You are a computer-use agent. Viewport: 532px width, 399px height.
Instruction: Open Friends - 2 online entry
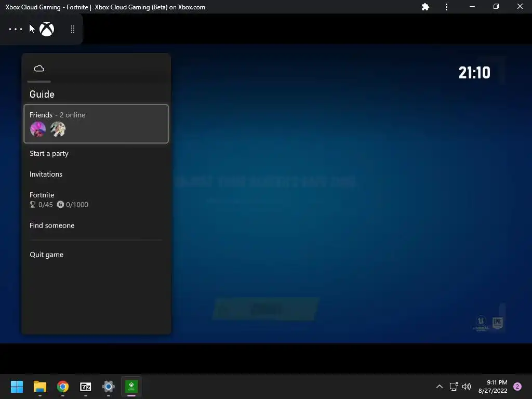pyautogui.click(x=96, y=124)
